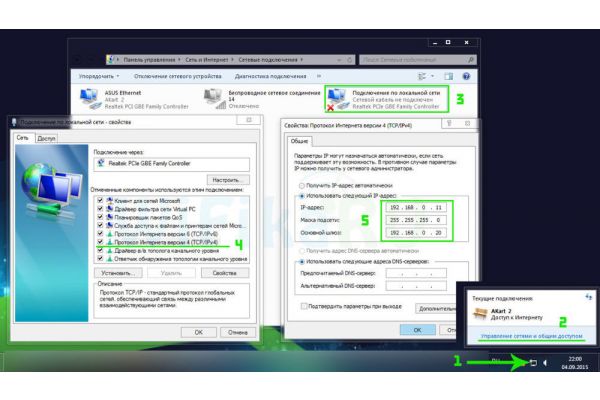Click OK in TCP/IPv4 properties dialog

point(417,330)
